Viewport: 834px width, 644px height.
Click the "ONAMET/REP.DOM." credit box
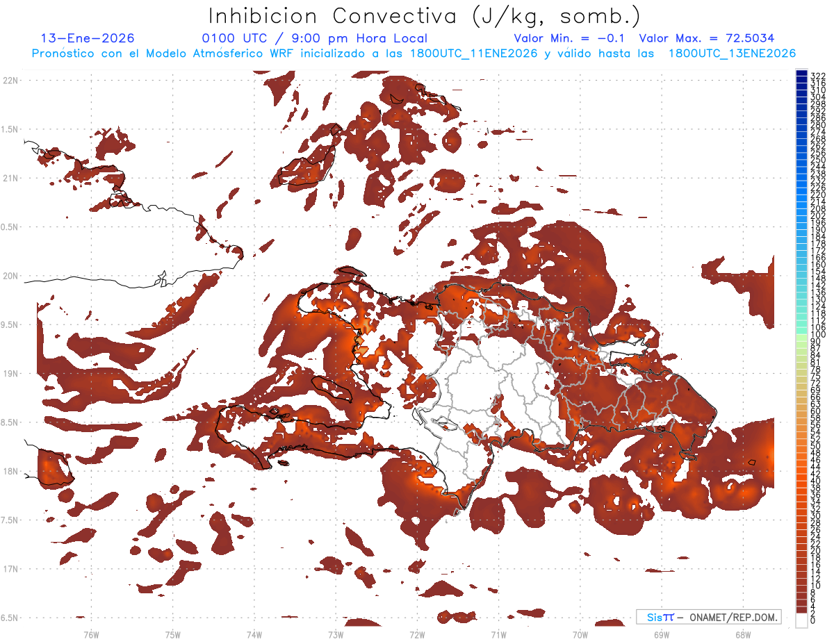pos(708,617)
